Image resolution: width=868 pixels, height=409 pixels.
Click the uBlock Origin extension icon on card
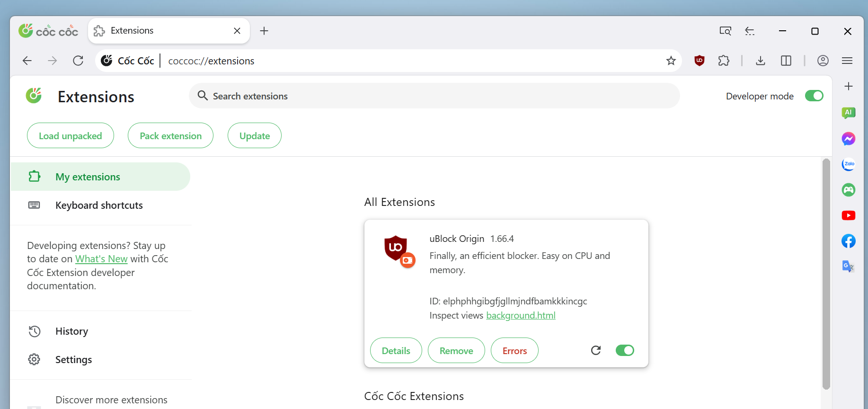[399, 251]
